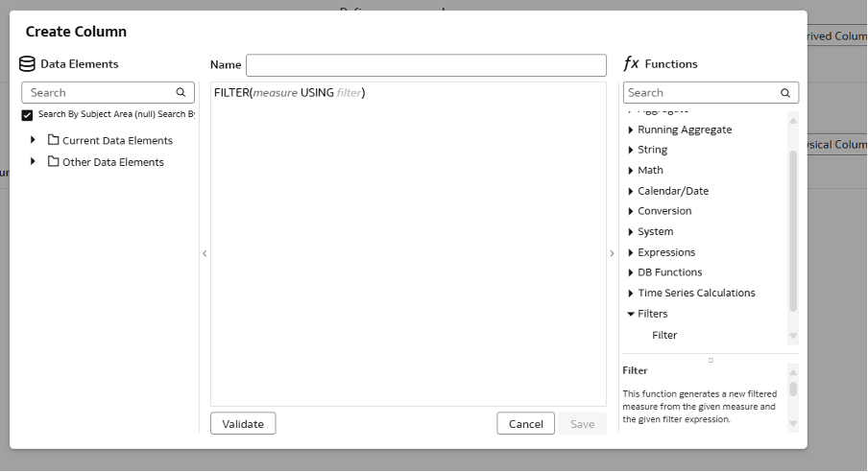This screenshot has width=868, height=472.
Task: Click the functions list vertical scrollbar
Action: 793,230
